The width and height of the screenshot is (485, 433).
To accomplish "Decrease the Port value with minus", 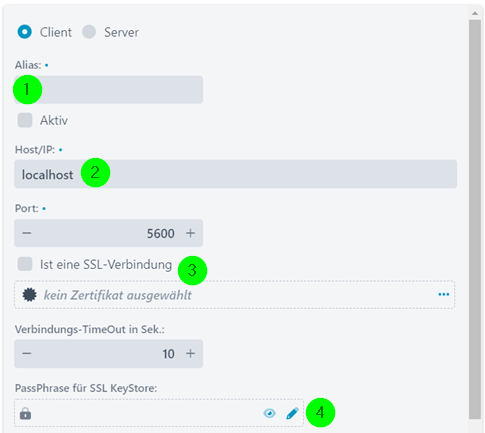I will pyautogui.click(x=27, y=233).
